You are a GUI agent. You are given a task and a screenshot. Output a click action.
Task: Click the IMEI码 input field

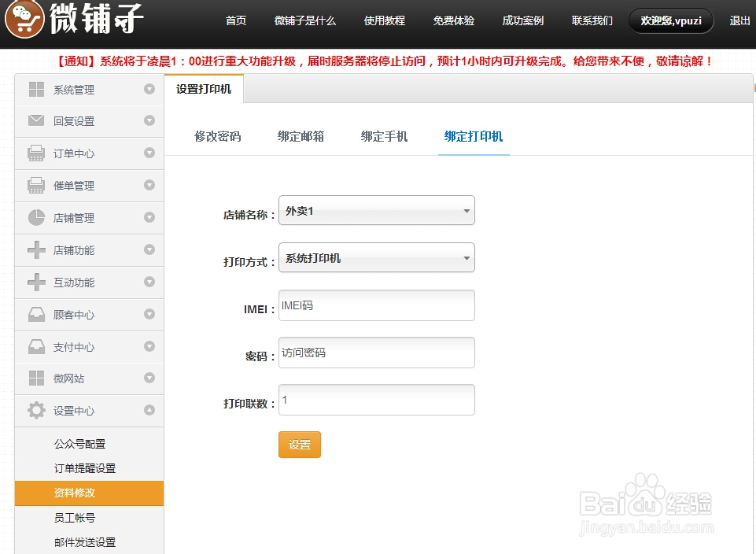[x=376, y=305]
